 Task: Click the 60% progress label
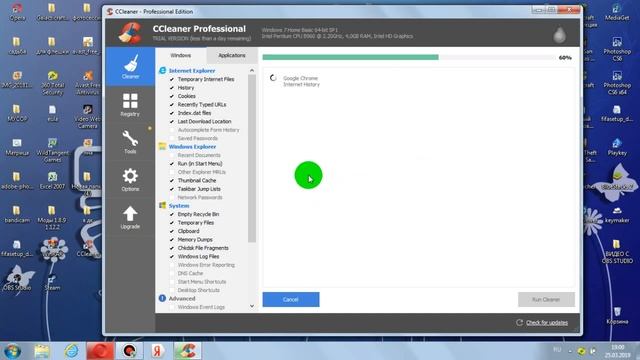pyautogui.click(x=565, y=58)
